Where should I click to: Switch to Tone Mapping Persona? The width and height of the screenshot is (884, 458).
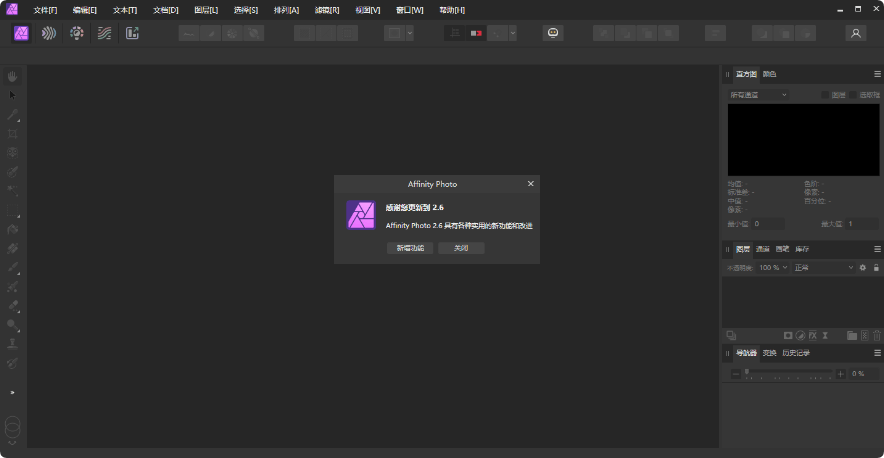104,33
